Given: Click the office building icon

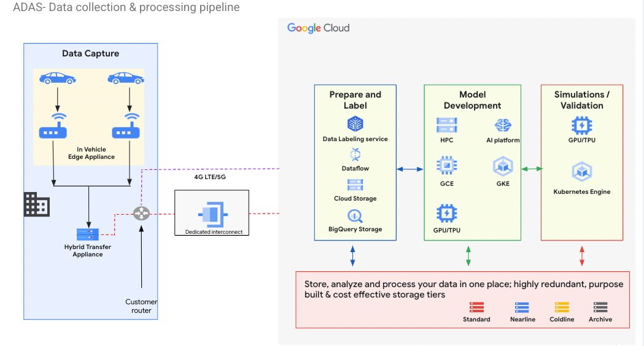Looking at the screenshot, I should coord(37,204).
